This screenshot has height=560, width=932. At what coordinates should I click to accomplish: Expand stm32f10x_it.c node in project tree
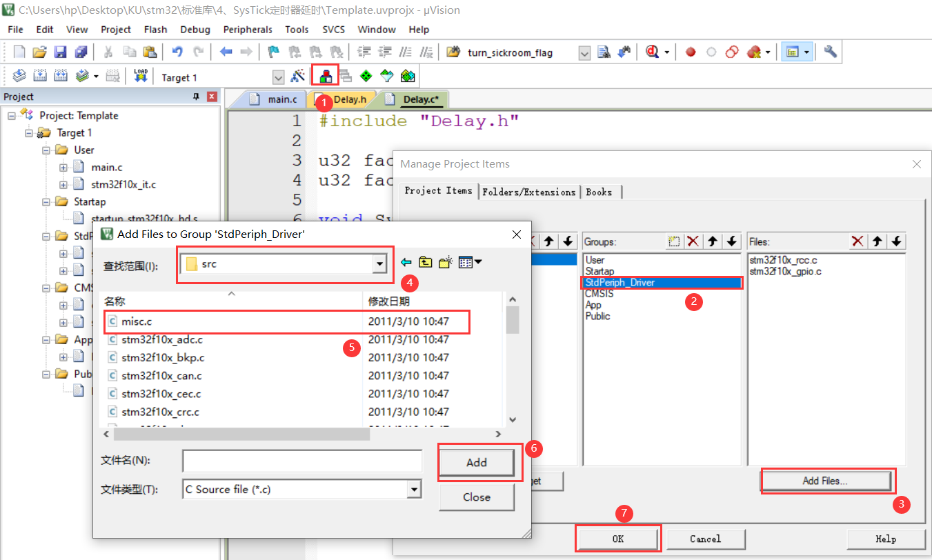[63, 184]
